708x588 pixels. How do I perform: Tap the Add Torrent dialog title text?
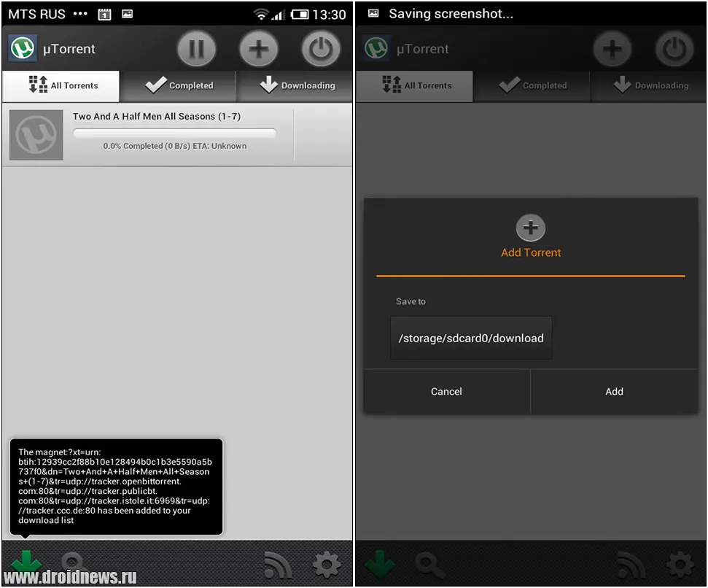point(531,252)
